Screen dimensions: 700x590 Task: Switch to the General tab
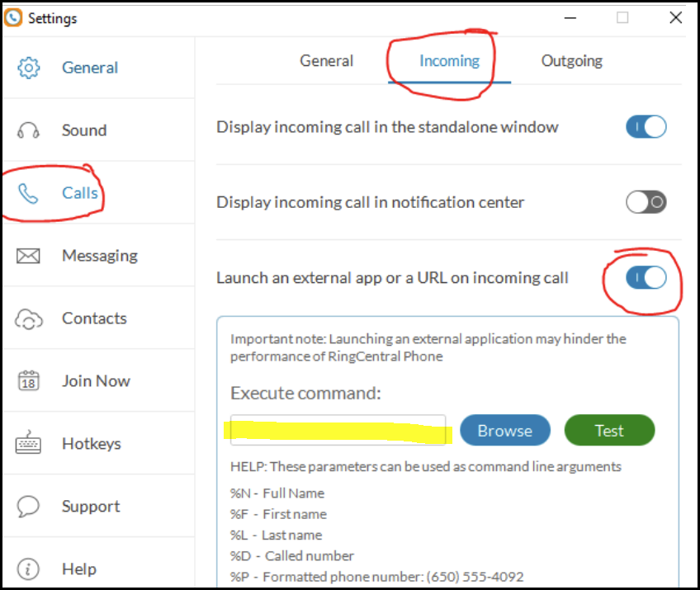[x=326, y=60]
